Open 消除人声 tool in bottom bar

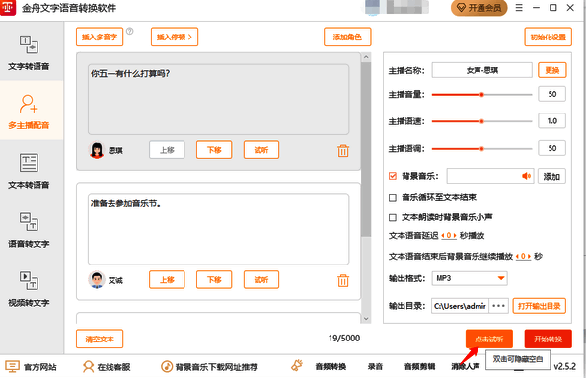[466, 366]
